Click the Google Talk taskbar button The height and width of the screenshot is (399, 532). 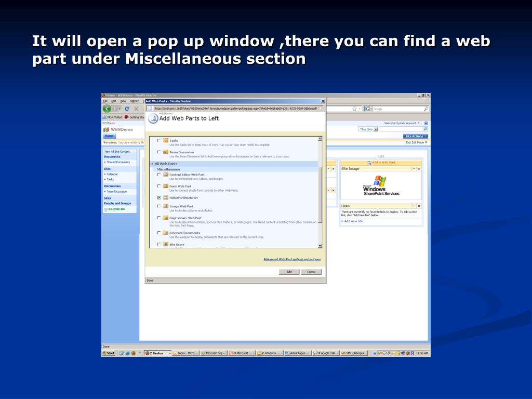point(326,353)
